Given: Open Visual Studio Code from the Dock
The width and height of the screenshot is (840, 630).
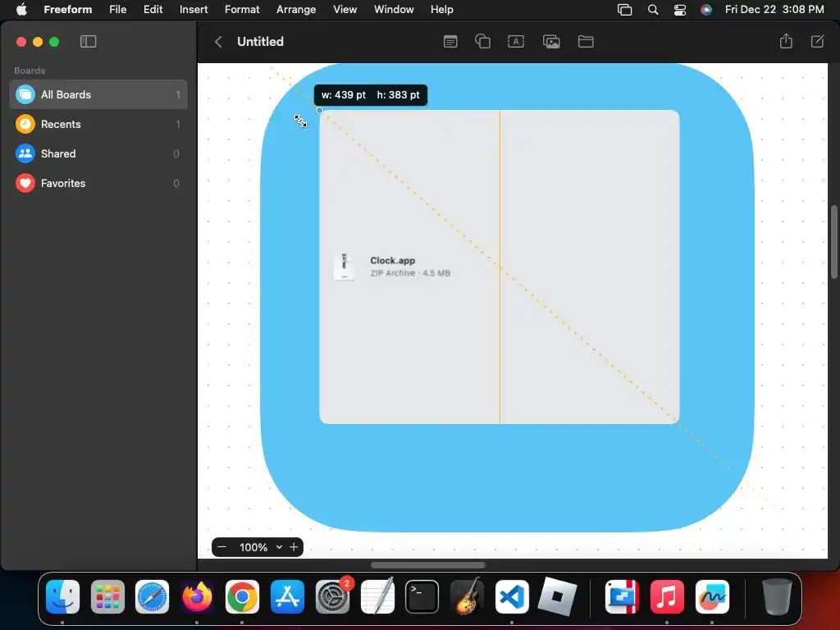Looking at the screenshot, I should [512, 596].
